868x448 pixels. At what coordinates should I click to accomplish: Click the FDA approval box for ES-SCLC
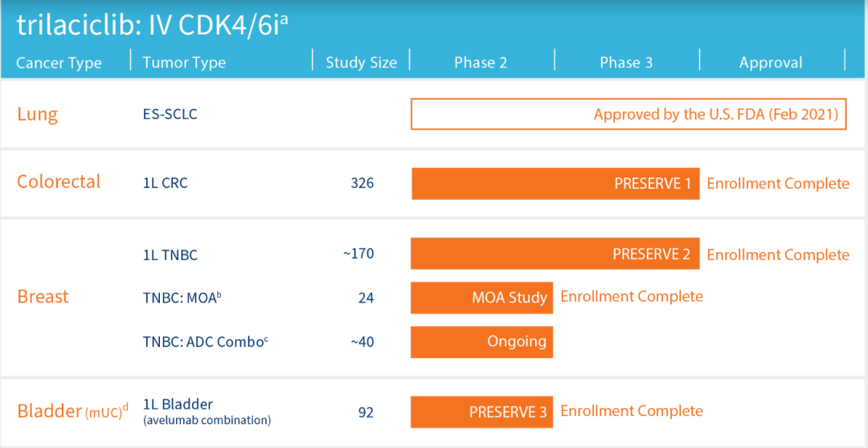[628, 114]
